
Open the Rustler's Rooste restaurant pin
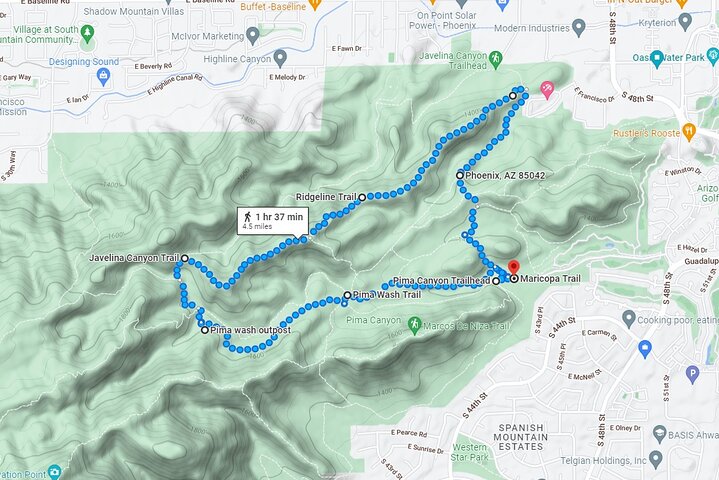pyautogui.click(x=689, y=132)
